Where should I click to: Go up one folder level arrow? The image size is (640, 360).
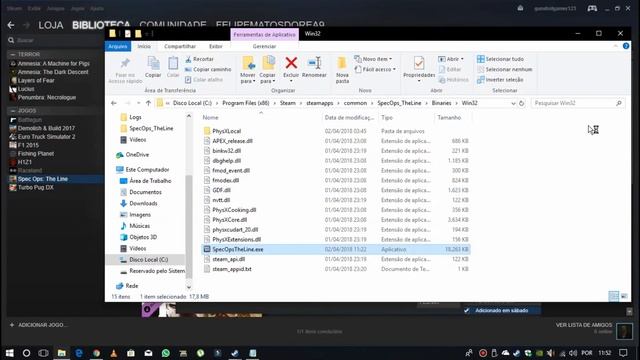[148, 103]
